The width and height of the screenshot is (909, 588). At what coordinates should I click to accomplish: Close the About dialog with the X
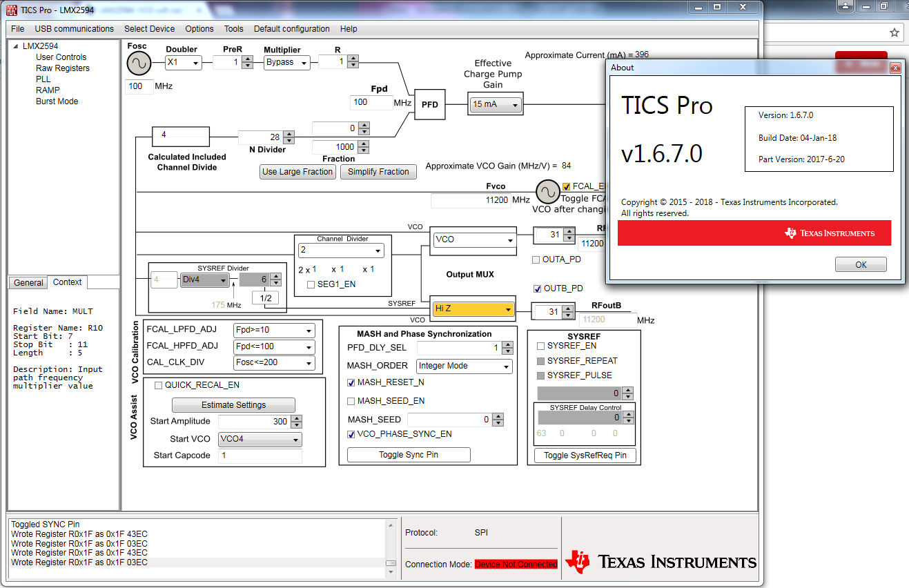pyautogui.click(x=895, y=68)
